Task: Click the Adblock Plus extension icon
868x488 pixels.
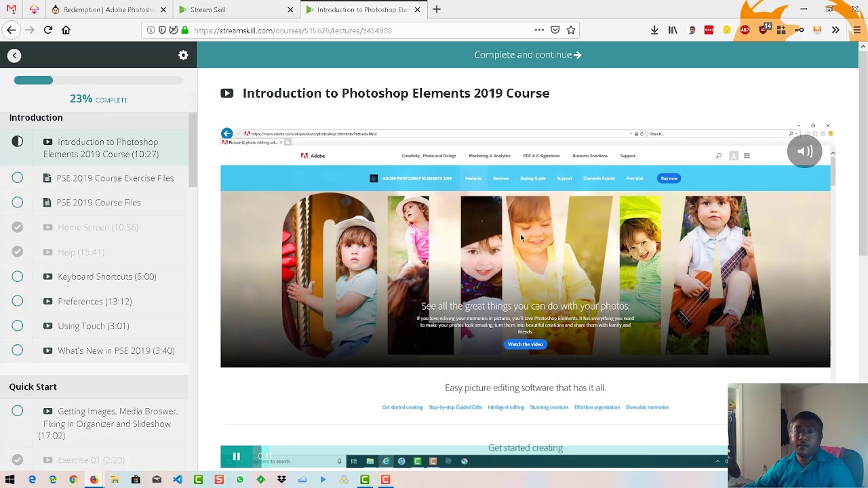Action: pos(745,30)
